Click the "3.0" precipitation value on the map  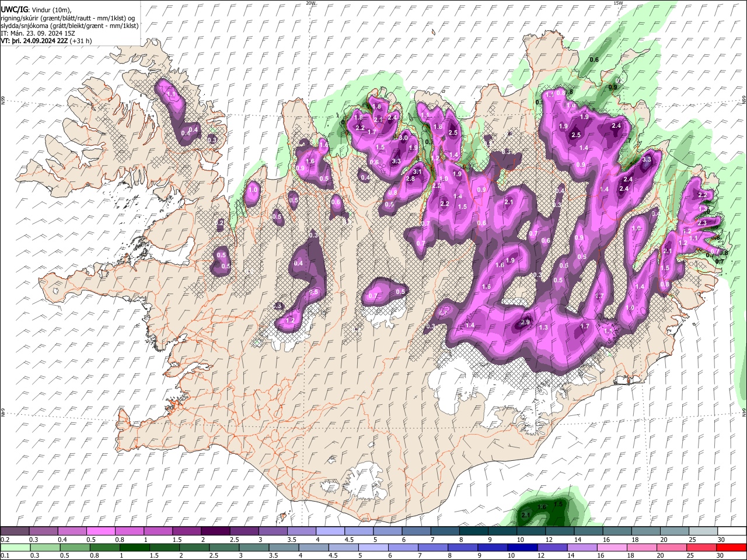[x=404, y=138]
